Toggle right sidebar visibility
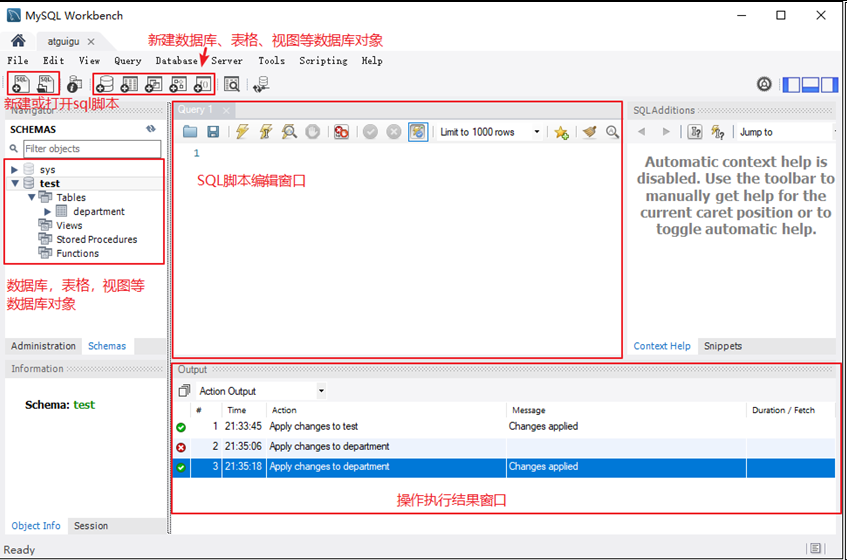The width and height of the screenshot is (847, 560). (829, 85)
